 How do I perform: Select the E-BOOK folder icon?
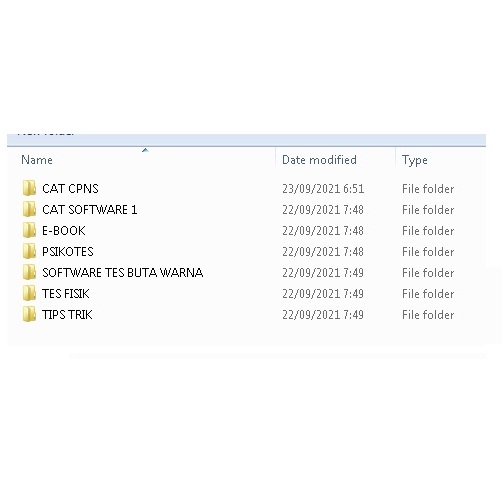click(x=29, y=230)
